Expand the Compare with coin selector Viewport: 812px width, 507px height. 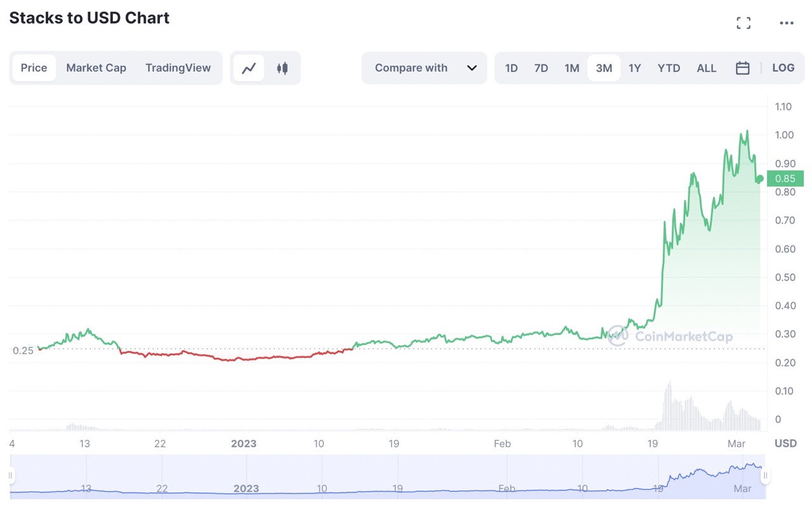(424, 68)
